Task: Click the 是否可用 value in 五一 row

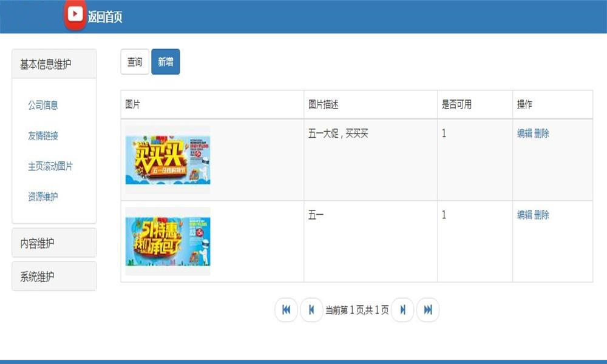Action: click(x=444, y=215)
